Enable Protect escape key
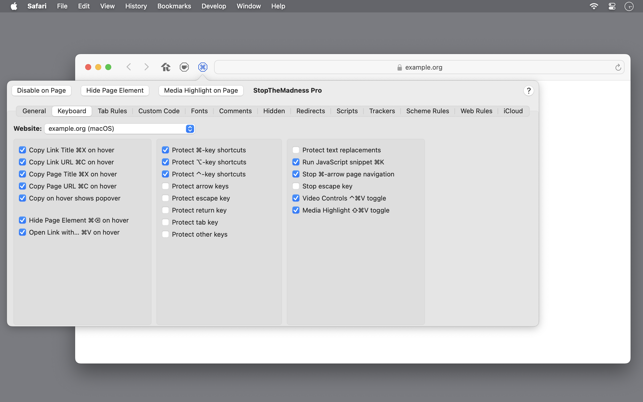This screenshot has width=643, height=402. click(x=165, y=198)
